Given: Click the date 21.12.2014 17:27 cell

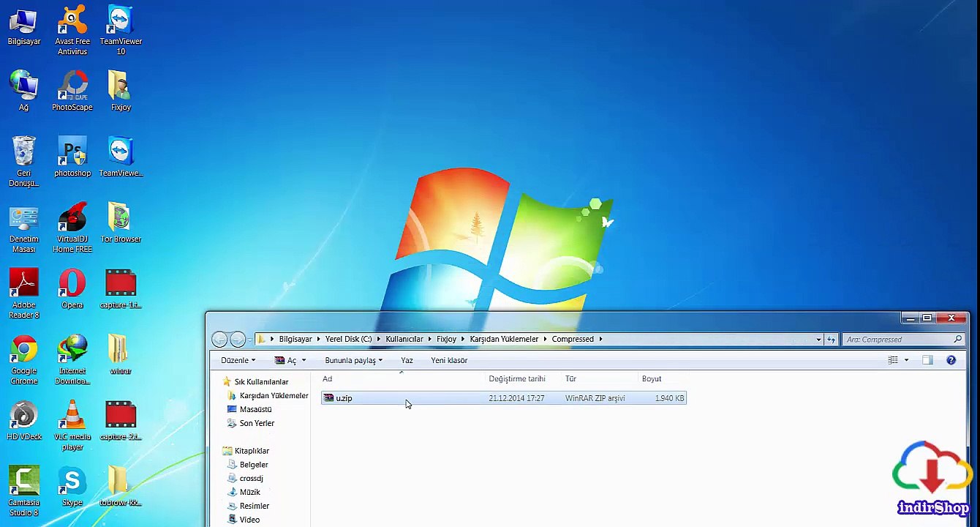Looking at the screenshot, I should point(516,398).
